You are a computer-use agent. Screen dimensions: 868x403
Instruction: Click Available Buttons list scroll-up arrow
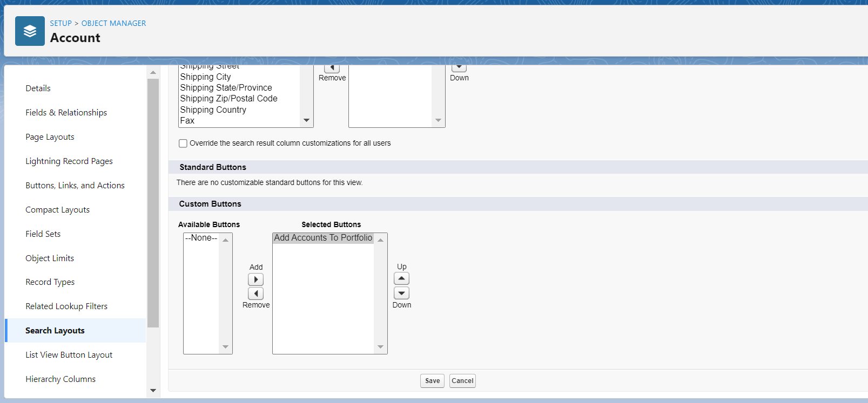coord(226,240)
